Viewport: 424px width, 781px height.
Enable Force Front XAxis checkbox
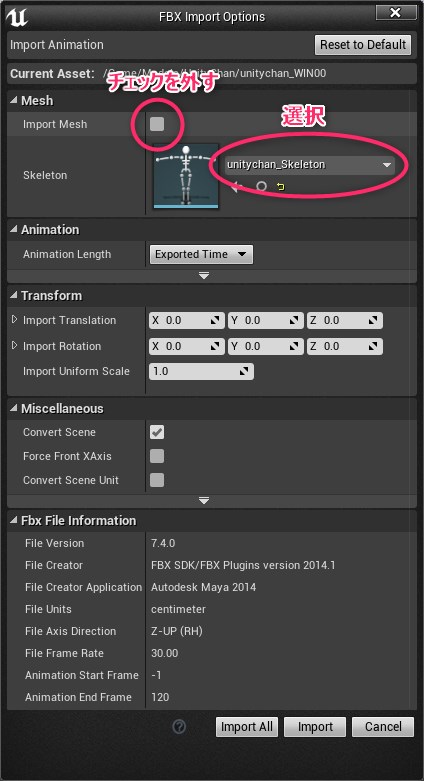tap(157, 456)
